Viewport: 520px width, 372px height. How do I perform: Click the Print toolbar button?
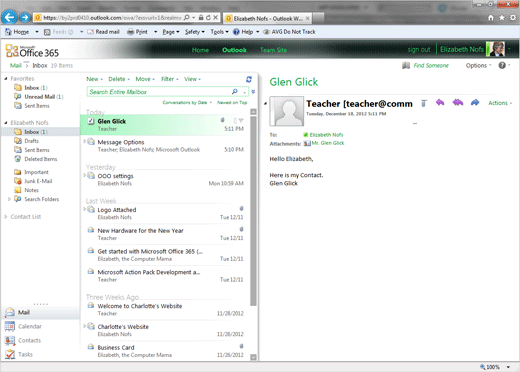tap(137, 32)
